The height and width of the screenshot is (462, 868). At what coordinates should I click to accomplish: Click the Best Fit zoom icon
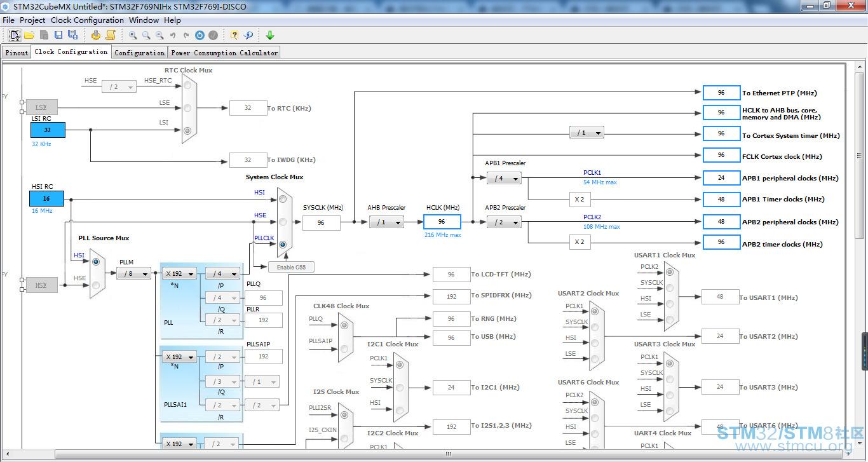click(146, 35)
